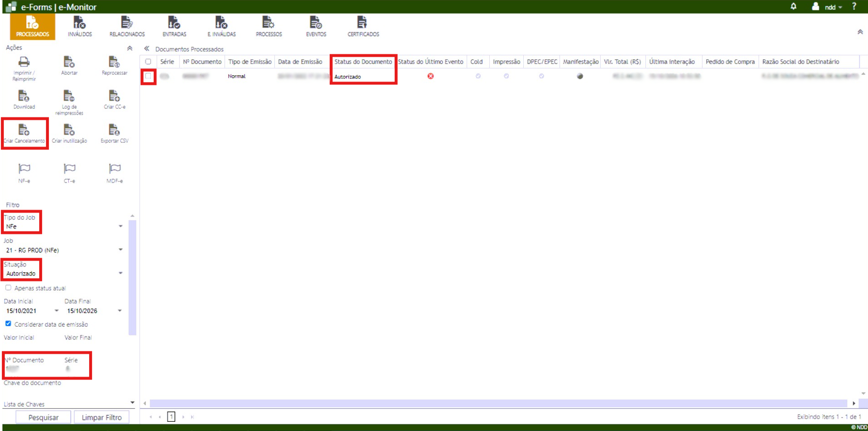The height and width of the screenshot is (431, 868).
Task: Open Log de reimpressões
Action: pos(69,102)
